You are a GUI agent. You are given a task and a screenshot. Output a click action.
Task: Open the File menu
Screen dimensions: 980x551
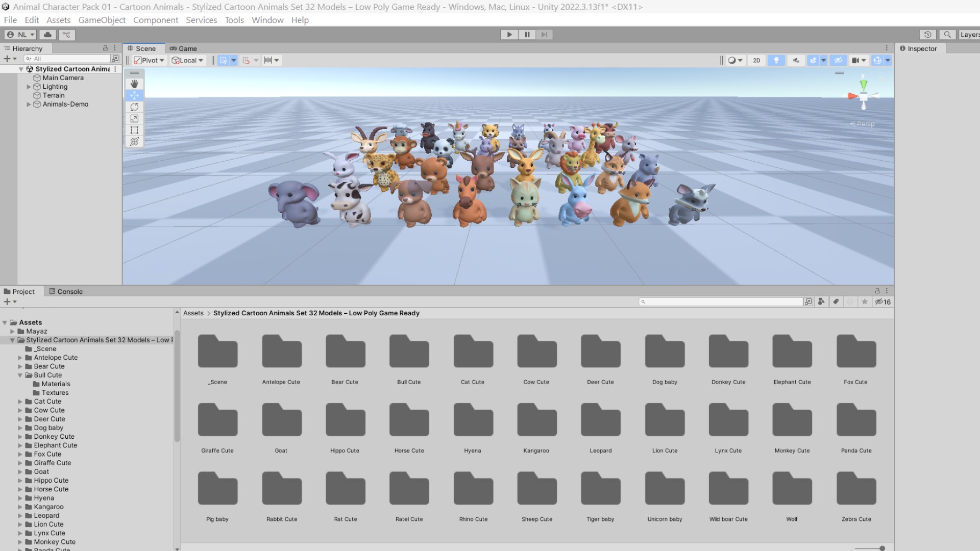coord(10,20)
